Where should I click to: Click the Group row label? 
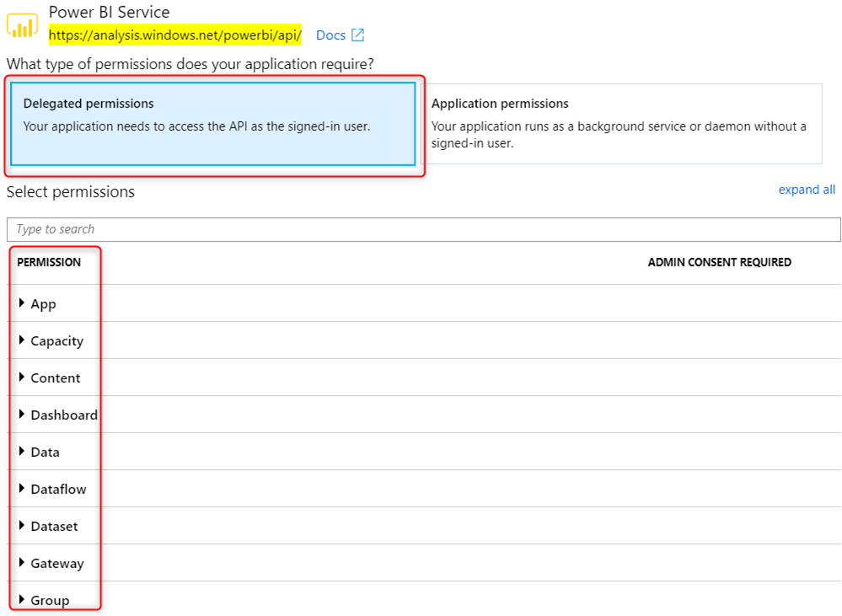(50, 601)
